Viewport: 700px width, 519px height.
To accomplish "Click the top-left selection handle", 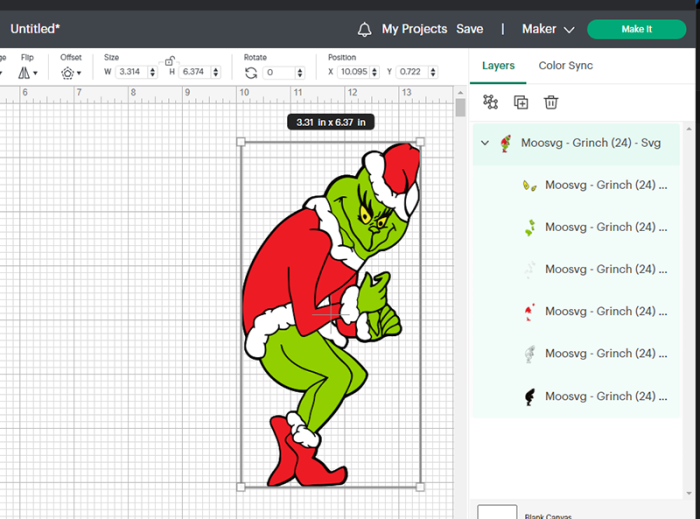I will [x=241, y=142].
